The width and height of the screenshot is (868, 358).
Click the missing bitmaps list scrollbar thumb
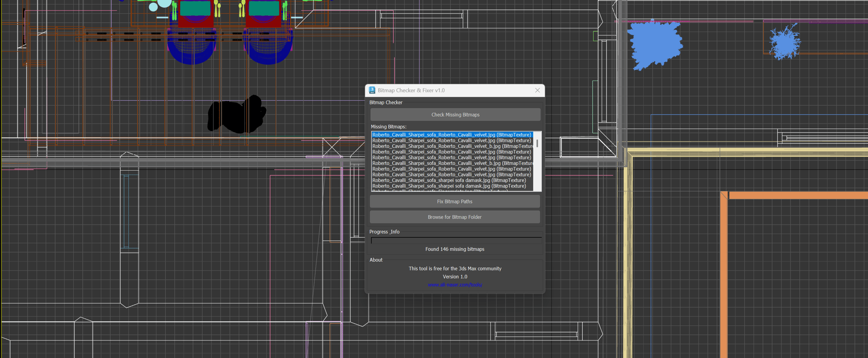pos(537,143)
